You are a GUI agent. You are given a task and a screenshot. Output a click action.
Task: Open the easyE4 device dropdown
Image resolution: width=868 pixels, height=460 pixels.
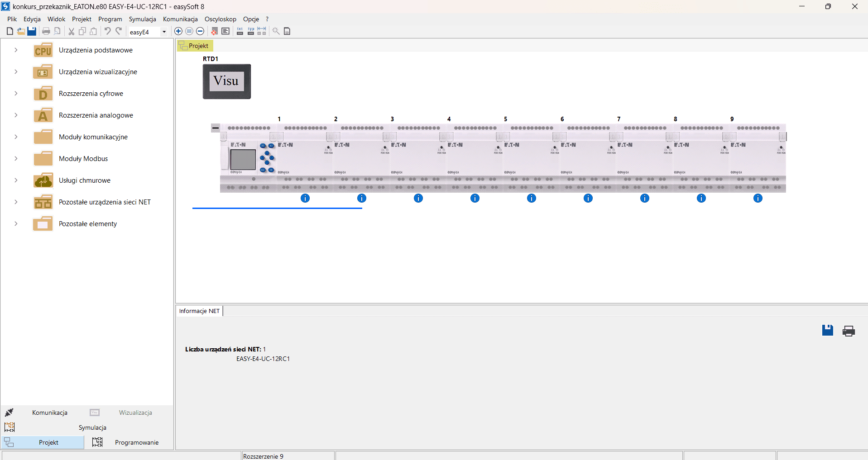(x=164, y=32)
